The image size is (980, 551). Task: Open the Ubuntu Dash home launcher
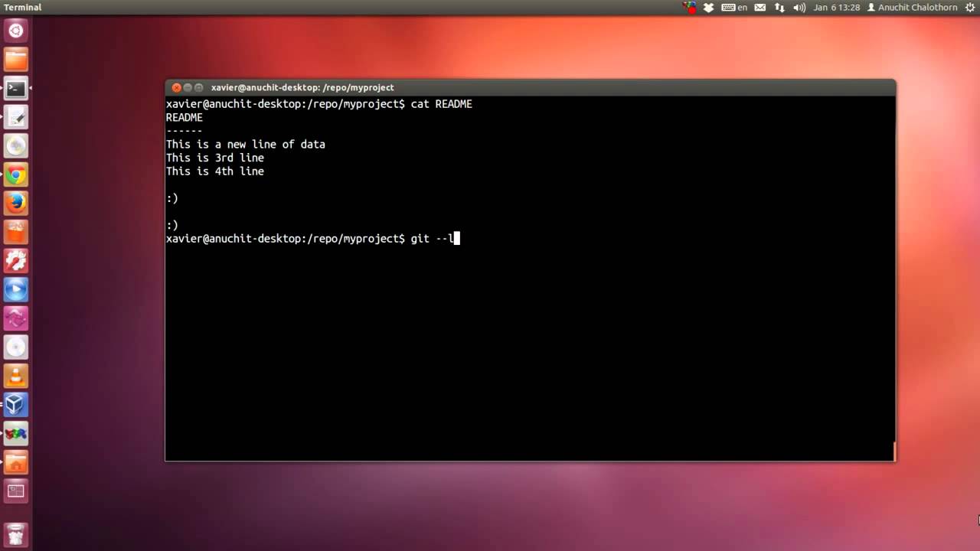coord(16,31)
